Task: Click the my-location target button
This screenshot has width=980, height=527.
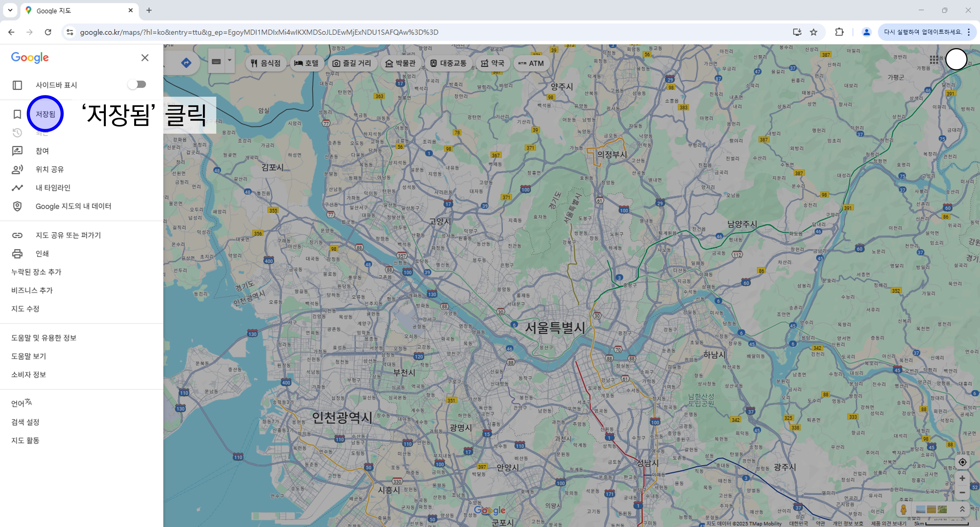Action: click(962, 462)
